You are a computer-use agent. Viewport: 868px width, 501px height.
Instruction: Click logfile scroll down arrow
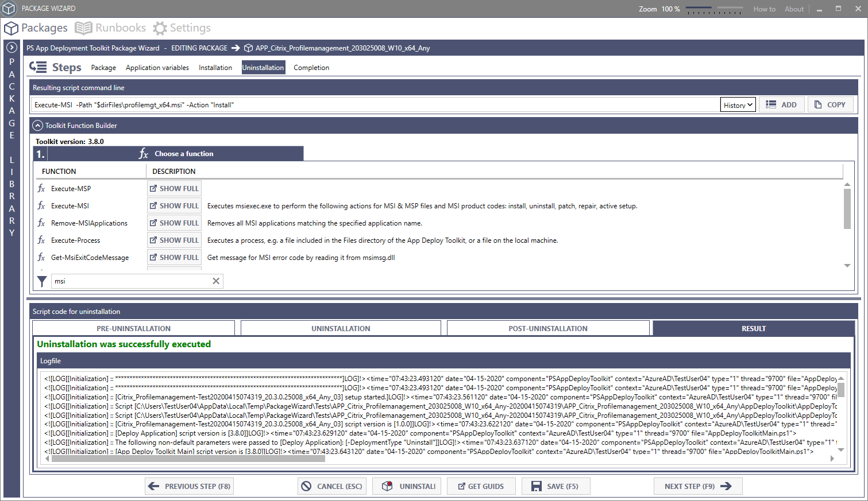841,450
